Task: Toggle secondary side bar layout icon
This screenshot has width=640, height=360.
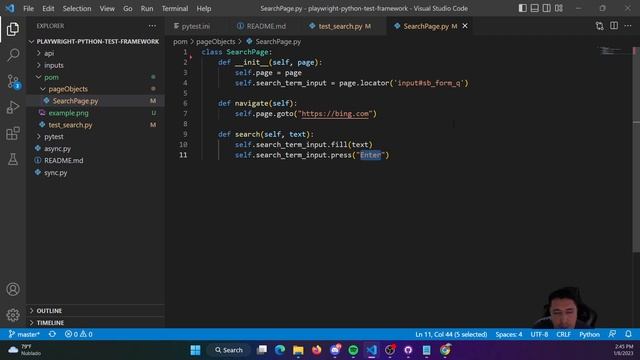Action: click(546, 8)
